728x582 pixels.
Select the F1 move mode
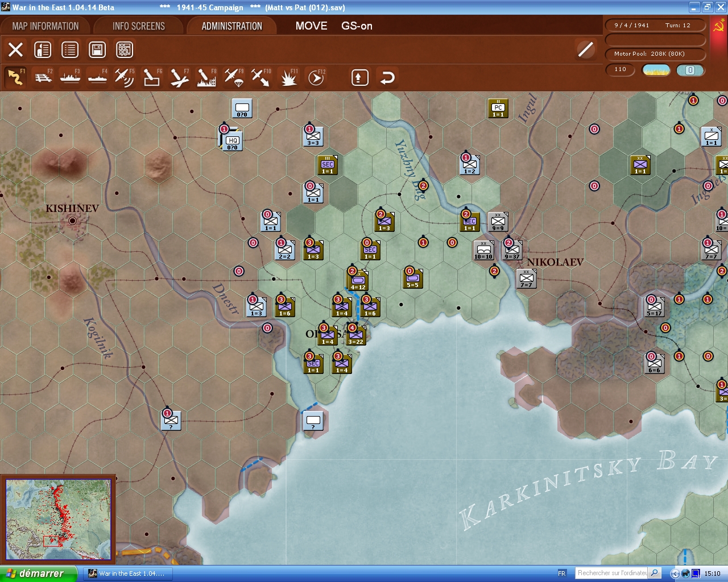[x=15, y=77]
